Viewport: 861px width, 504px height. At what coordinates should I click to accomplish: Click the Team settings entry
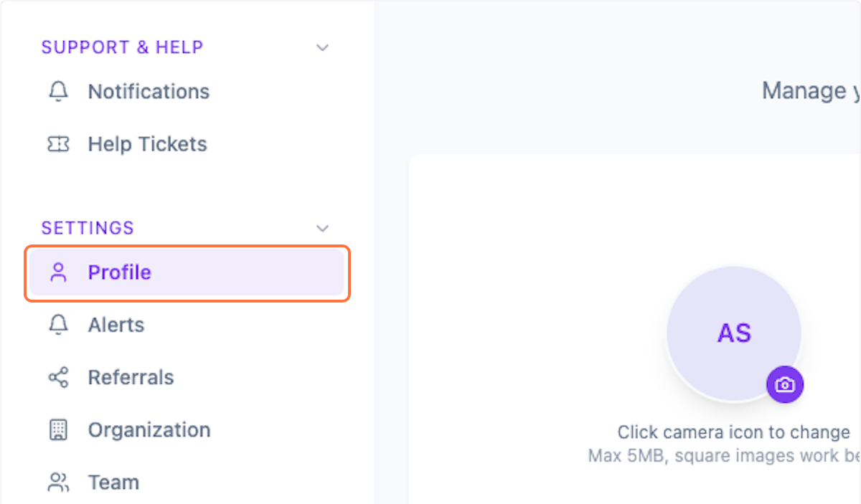point(113,482)
